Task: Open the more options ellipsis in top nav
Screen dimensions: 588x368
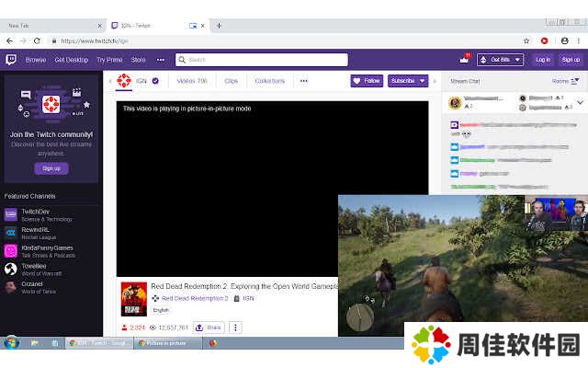Action: 161,60
